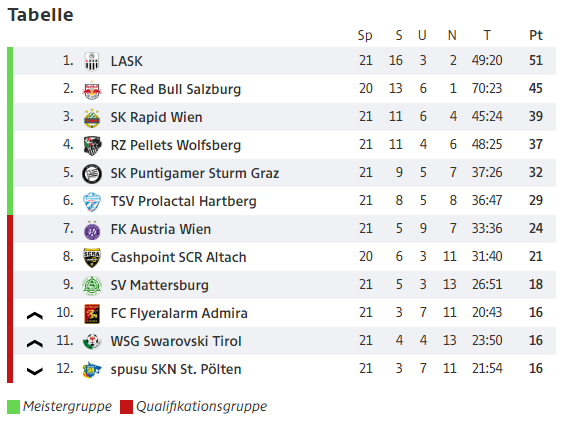
Task: Click the green Meistergruppe legend swatch
Action: coord(13,407)
